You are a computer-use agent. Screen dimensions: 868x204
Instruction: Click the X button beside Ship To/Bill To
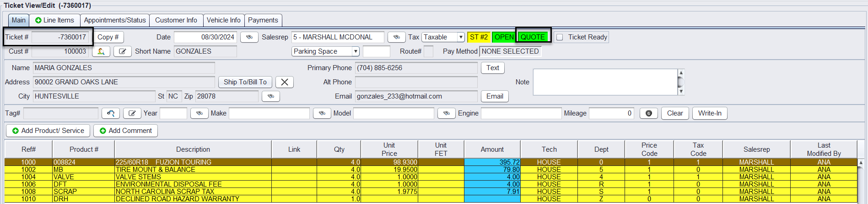(284, 82)
